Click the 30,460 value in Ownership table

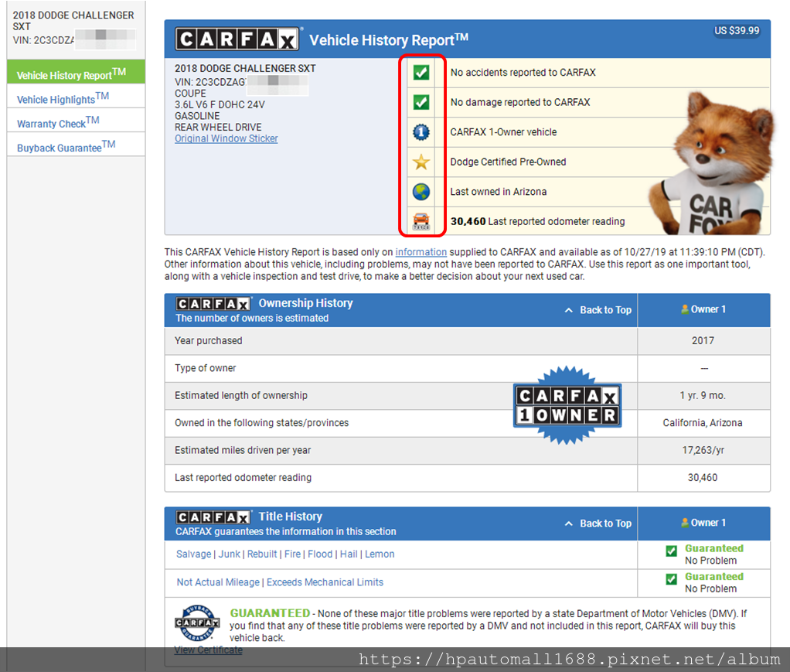coord(703,477)
